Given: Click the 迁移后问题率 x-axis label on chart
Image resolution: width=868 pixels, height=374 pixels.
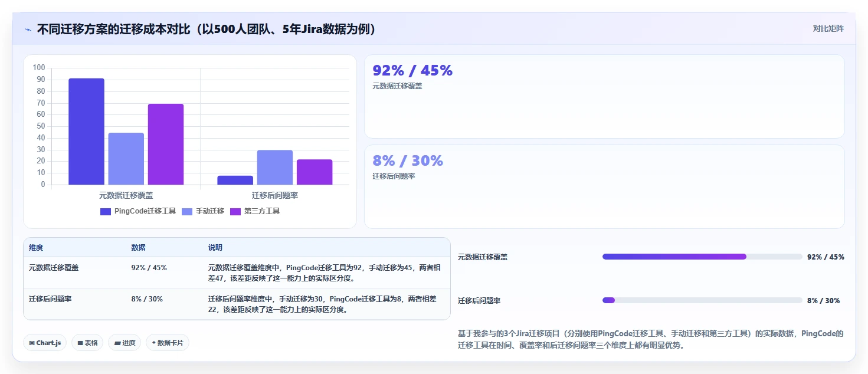Looking at the screenshot, I should point(275,195).
